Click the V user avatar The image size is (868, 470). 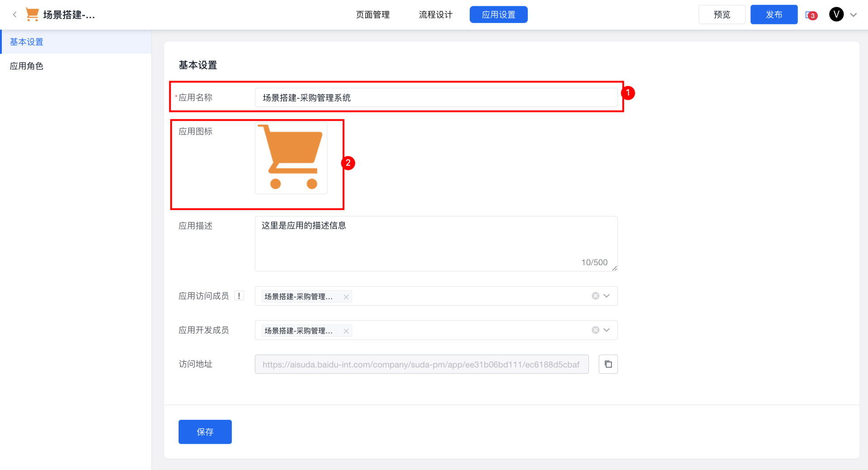836,14
